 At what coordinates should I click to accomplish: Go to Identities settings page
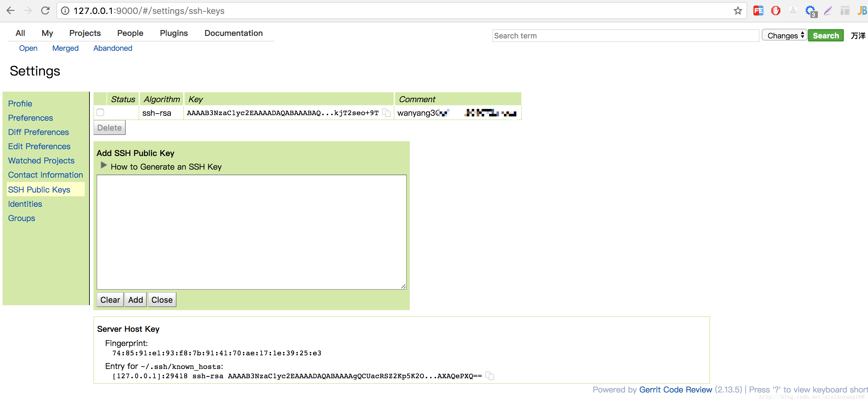click(25, 204)
